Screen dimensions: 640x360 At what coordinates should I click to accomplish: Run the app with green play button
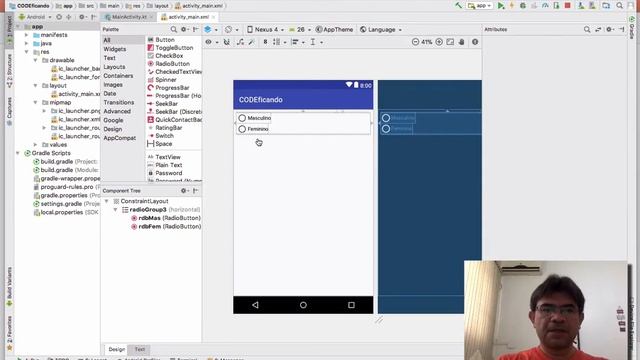tap(501, 6)
